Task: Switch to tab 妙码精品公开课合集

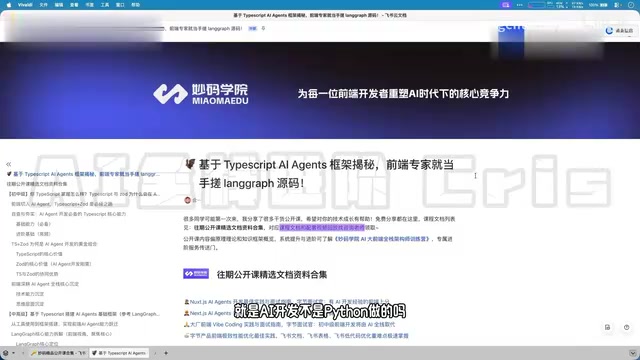Action: point(58,353)
